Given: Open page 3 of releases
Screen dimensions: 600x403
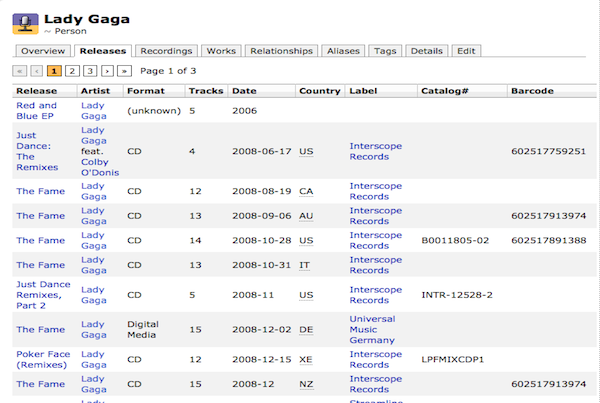Looking at the screenshot, I should [90, 71].
